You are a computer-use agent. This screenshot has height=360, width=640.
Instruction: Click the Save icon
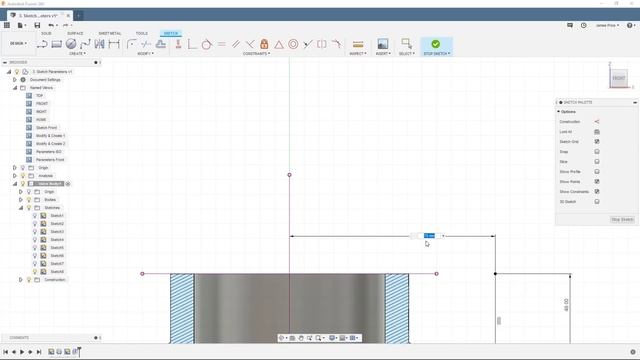[37, 25]
